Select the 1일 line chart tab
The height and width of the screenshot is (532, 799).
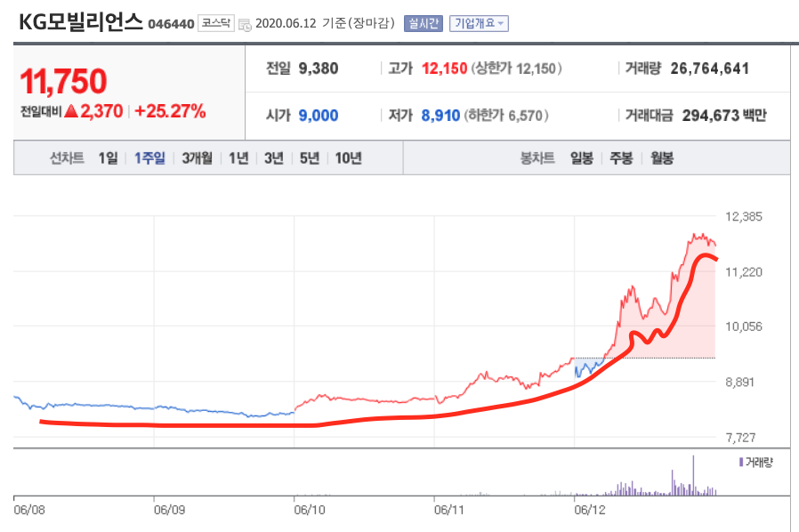point(108,158)
